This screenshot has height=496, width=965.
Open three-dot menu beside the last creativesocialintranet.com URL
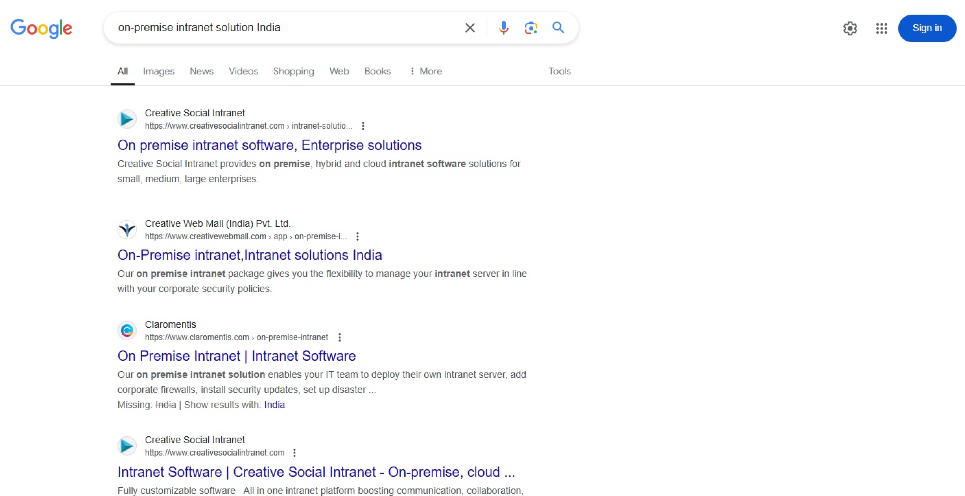pos(294,453)
